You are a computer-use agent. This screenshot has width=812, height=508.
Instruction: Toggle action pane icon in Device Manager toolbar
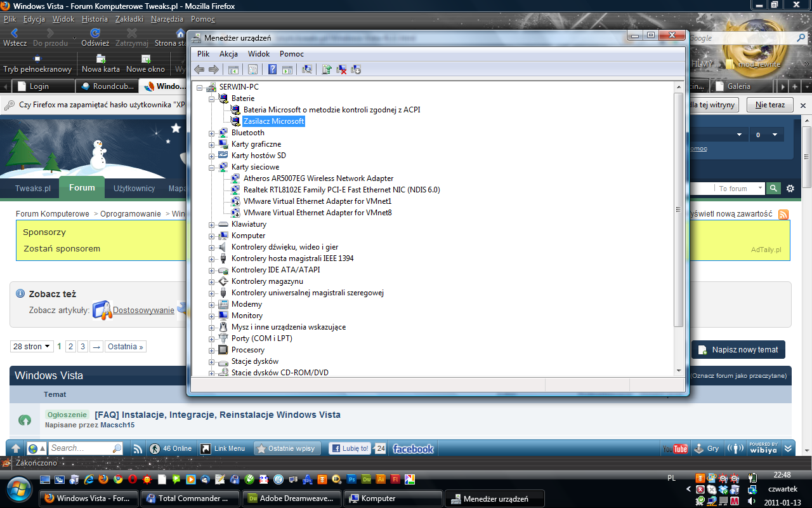click(x=287, y=69)
